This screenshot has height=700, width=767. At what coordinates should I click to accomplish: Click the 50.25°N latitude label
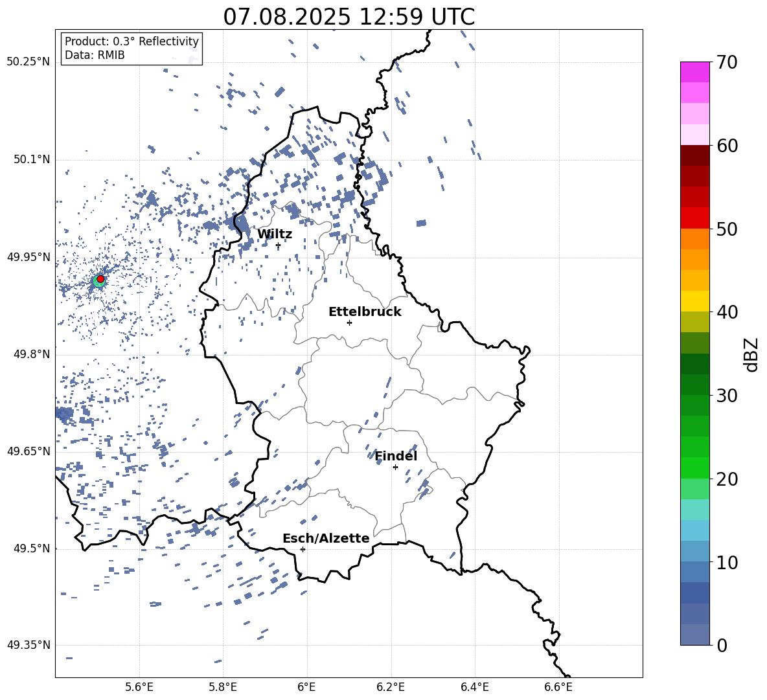coord(29,62)
